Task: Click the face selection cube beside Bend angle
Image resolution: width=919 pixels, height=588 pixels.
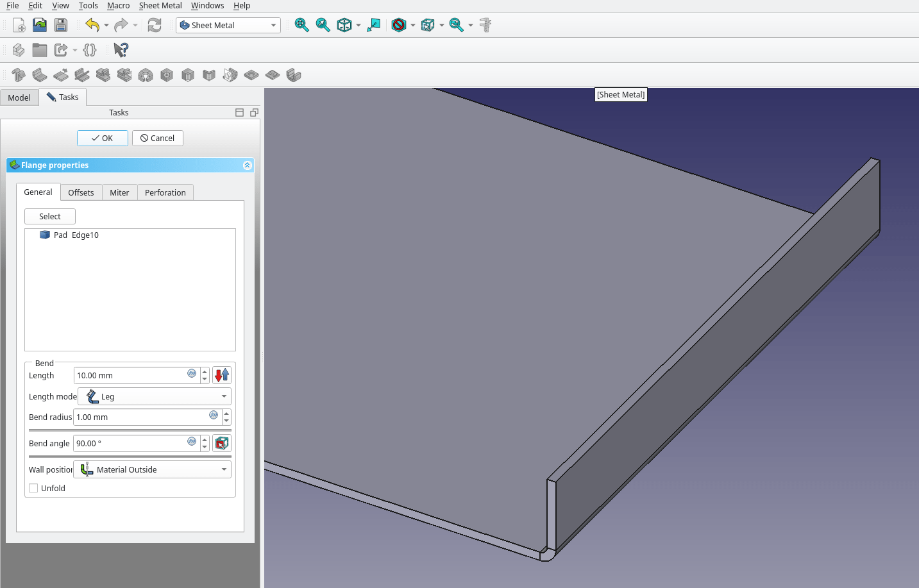Action: tap(222, 442)
